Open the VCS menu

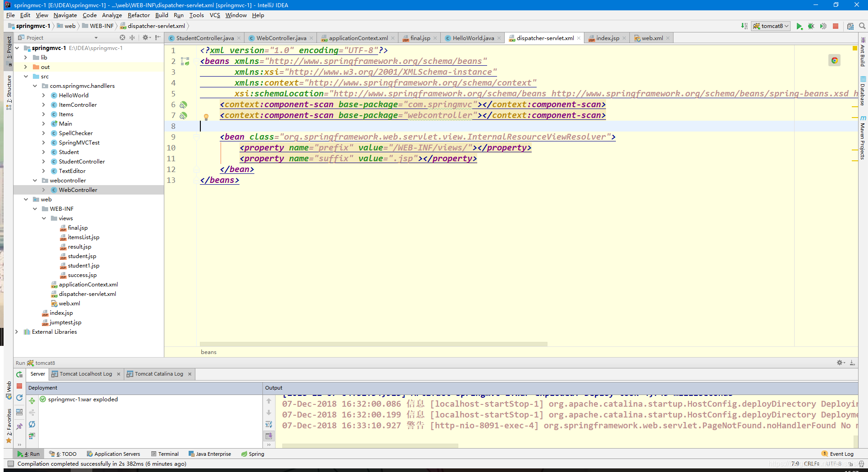[215, 15]
